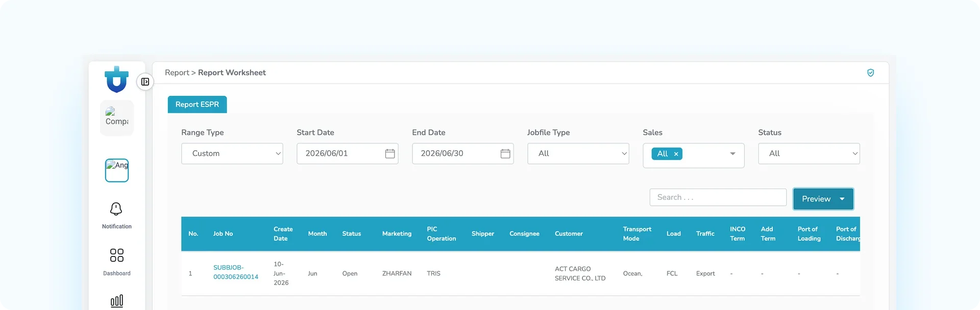Screen dimensions: 980x310
Task: Click ACT CARGO SERVICE CO., LTD cell
Action: (x=580, y=273)
